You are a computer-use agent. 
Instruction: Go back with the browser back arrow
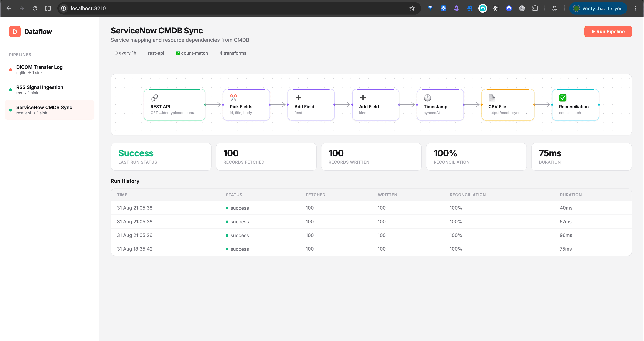9,8
